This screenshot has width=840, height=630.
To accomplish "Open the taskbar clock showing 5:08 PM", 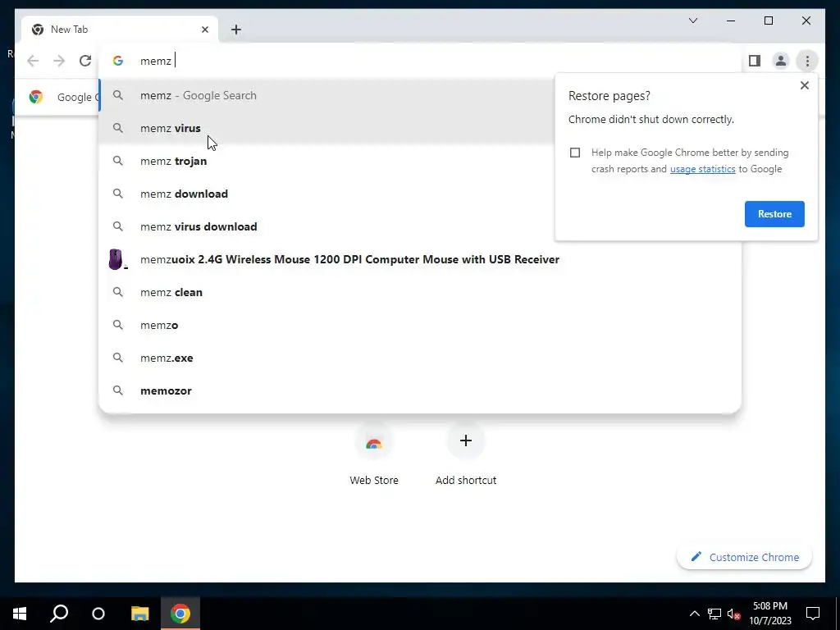I will 769,614.
